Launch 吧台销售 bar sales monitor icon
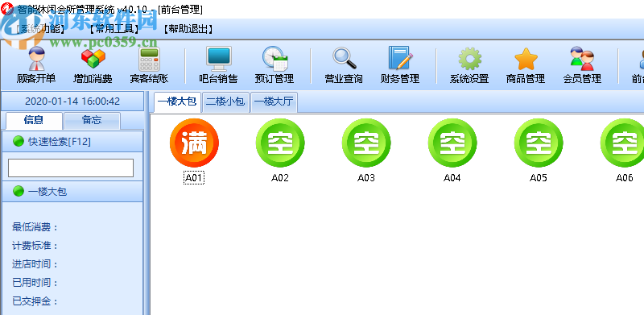The width and height of the screenshot is (644, 315). point(218,59)
